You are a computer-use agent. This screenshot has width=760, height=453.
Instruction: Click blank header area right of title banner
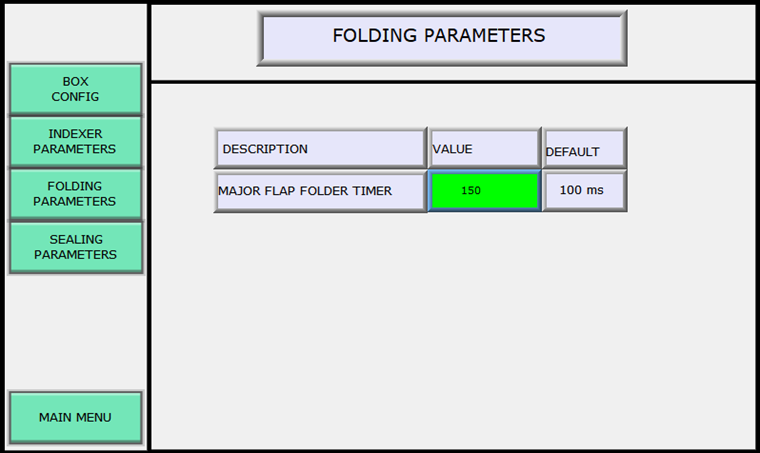tap(690, 40)
